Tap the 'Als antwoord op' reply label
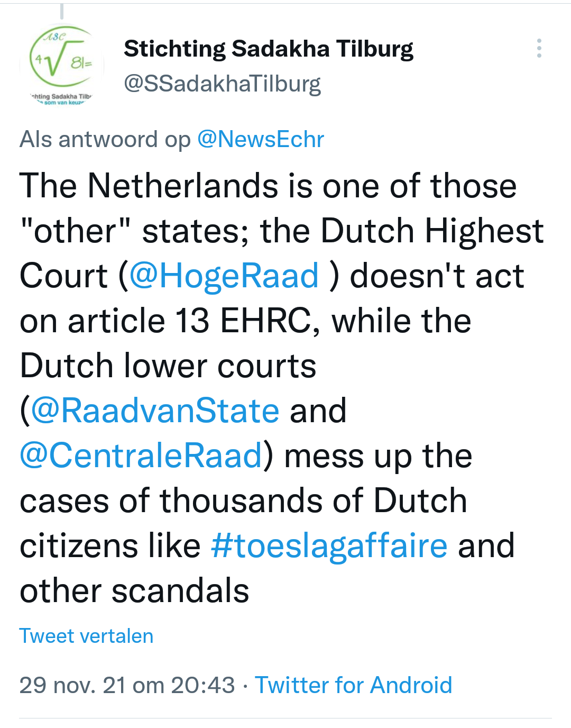The width and height of the screenshot is (571, 728). [x=105, y=140]
